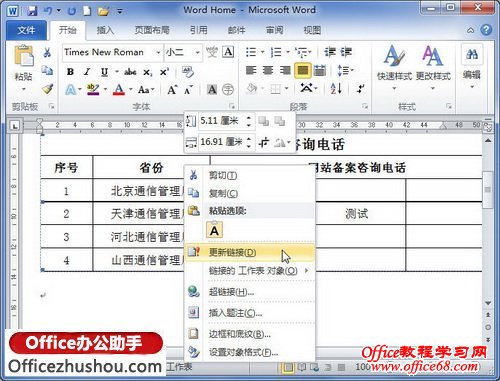Click the Sort A-Z icon
The height and width of the screenshot is (381, 500).
pyautogui.click(x=336, y=89)
